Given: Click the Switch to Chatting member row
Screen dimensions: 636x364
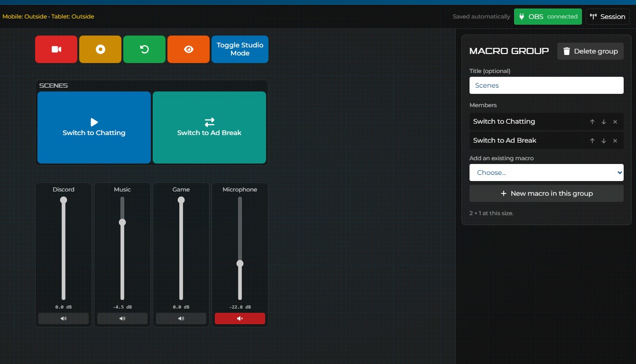Looking at the screenshot, I should click(546, 121).
